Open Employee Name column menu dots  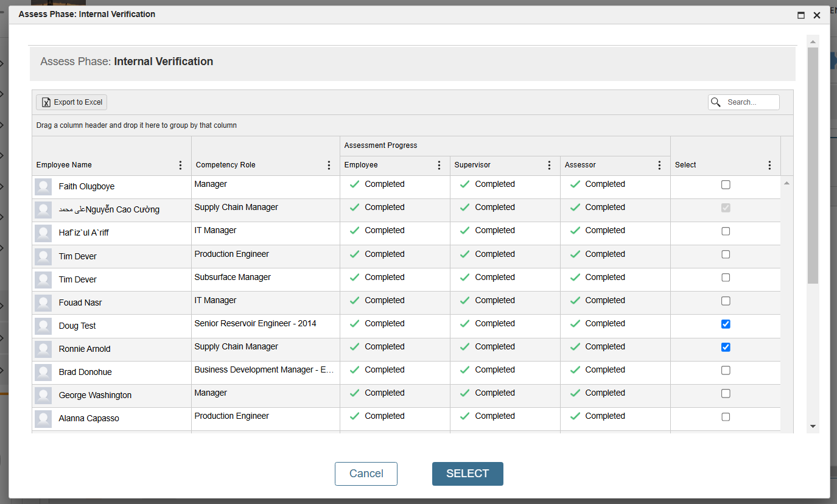tap(180, 166)
